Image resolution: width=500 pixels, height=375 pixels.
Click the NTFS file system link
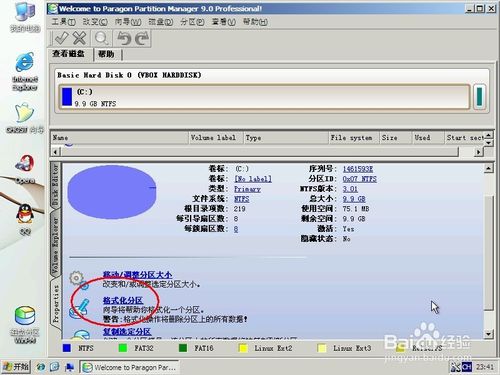pyautogui.click(x=242, y=199)
